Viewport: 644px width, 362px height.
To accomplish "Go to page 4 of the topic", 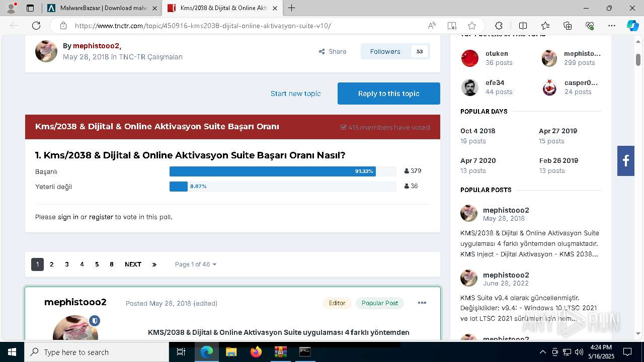I will [82, 264].
